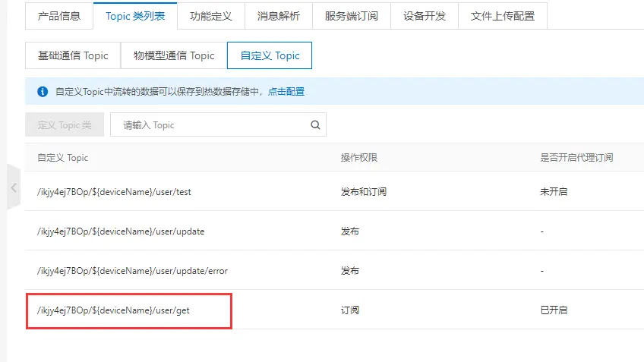
Task: Select the /user/update/error topic row
Action: 132,271
